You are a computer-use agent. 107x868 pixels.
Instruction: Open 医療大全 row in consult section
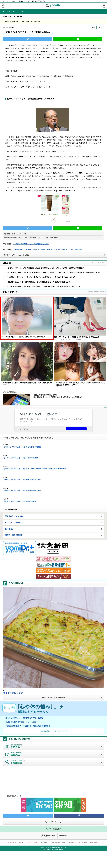pos(54,746)
